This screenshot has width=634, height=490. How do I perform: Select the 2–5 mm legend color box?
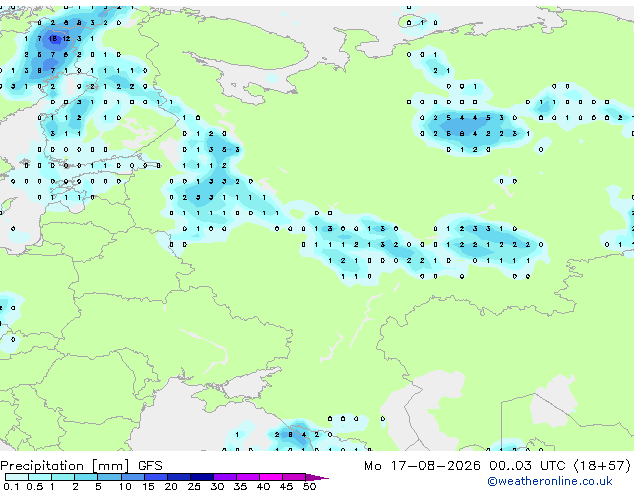click(x=86, y=477)
